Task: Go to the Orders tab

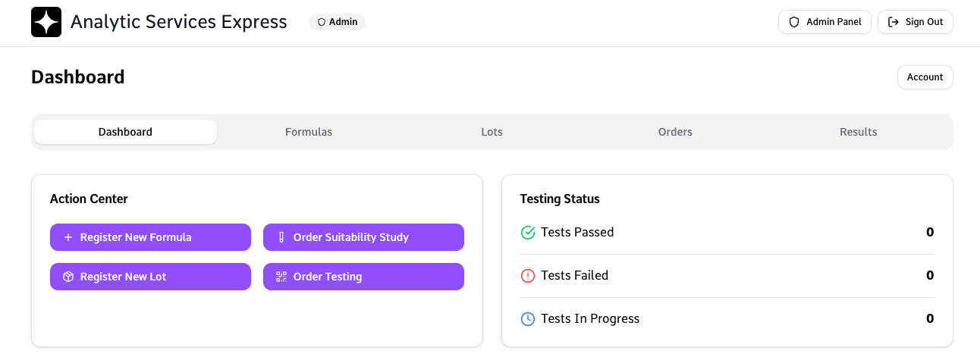Action: point(675,132)
